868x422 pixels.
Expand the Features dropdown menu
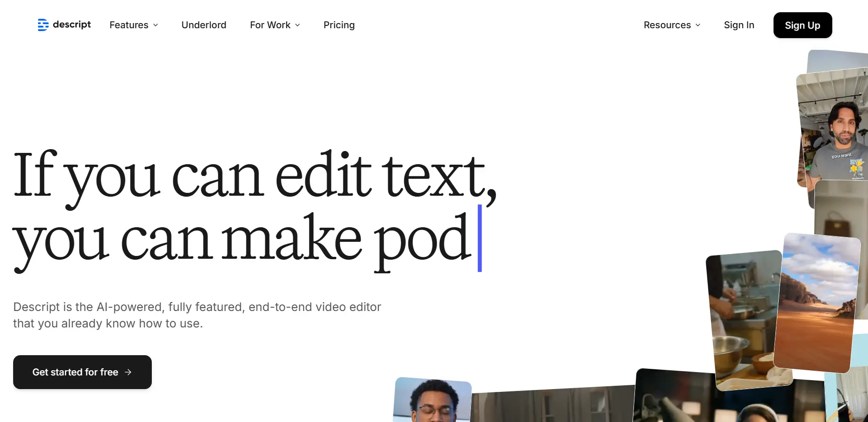[134, 25]
